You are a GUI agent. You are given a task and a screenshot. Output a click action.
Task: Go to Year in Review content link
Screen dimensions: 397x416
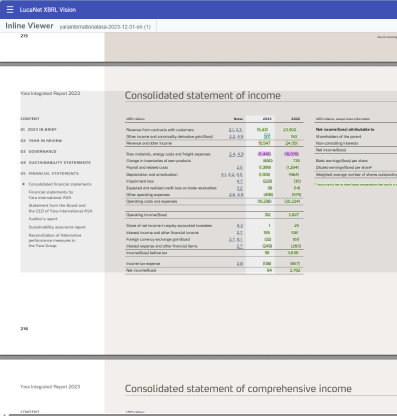coord(41,141)
